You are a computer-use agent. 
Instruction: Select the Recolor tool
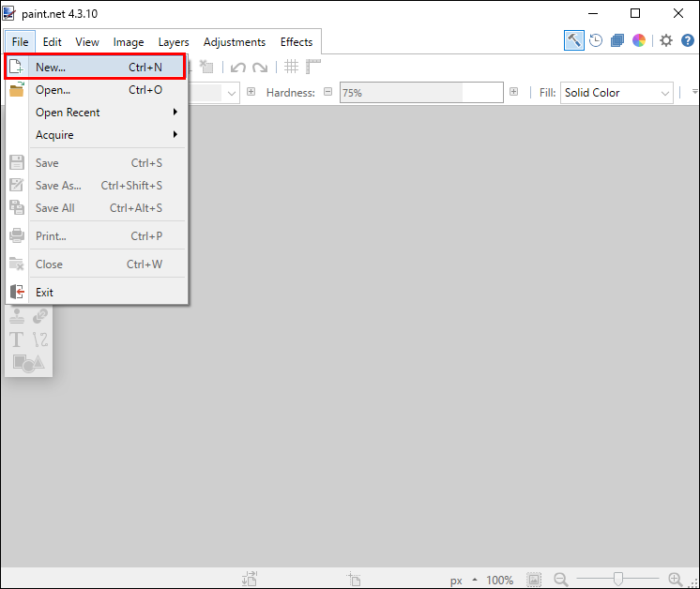pyautogui.click(x=40, y=316)
